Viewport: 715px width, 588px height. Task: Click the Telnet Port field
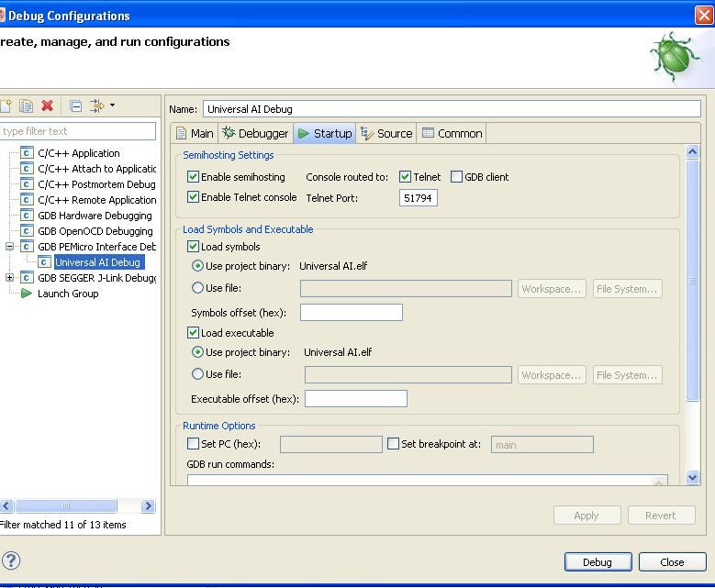419,198
